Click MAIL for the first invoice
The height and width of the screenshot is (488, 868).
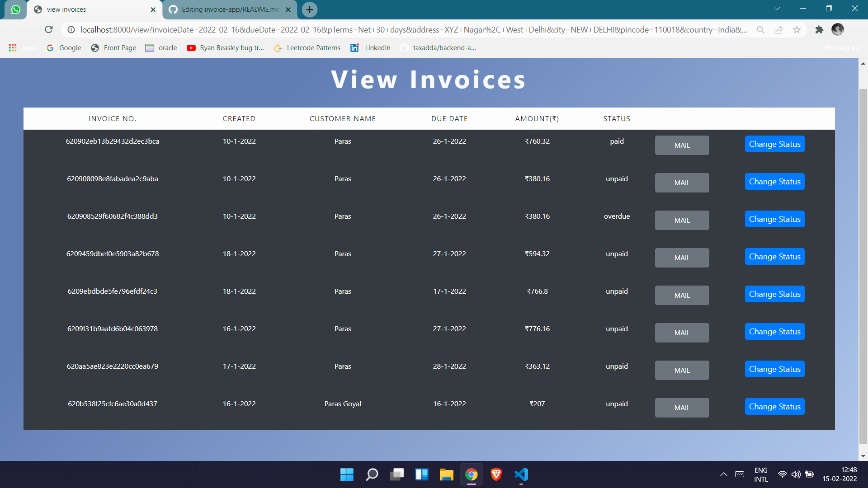(682, 145)
